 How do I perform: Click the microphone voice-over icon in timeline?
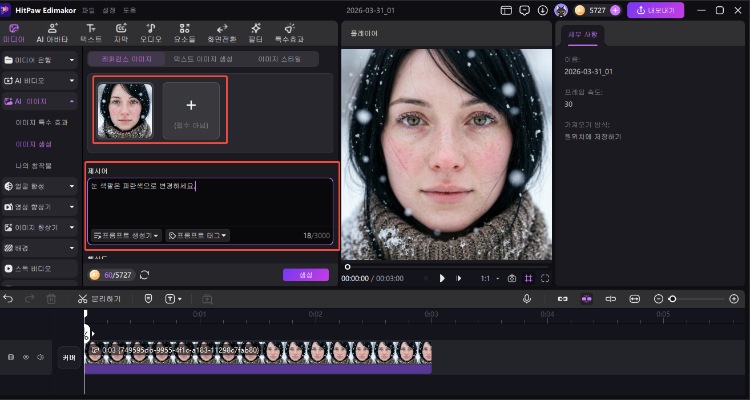[x=527, y=298]
